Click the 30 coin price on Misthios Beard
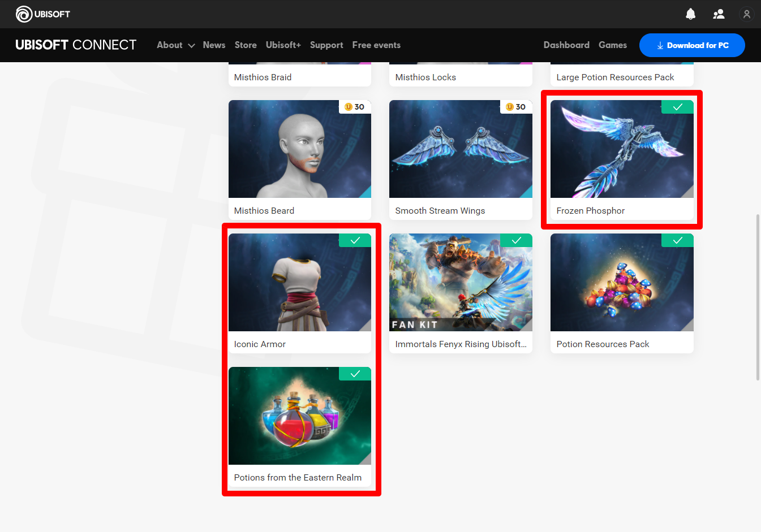The width and height of the screenshot is (761, 532). pyautogui.click(x=355, y=107)
